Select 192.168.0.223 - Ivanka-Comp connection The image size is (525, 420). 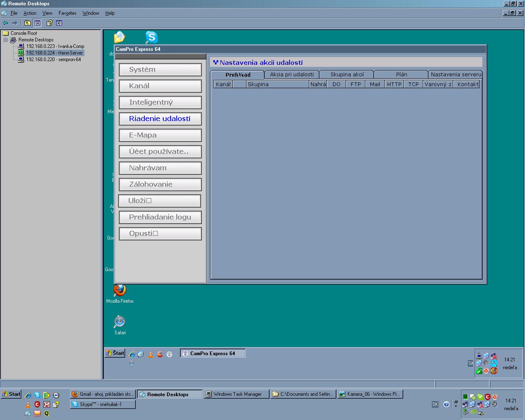(55, 46)
